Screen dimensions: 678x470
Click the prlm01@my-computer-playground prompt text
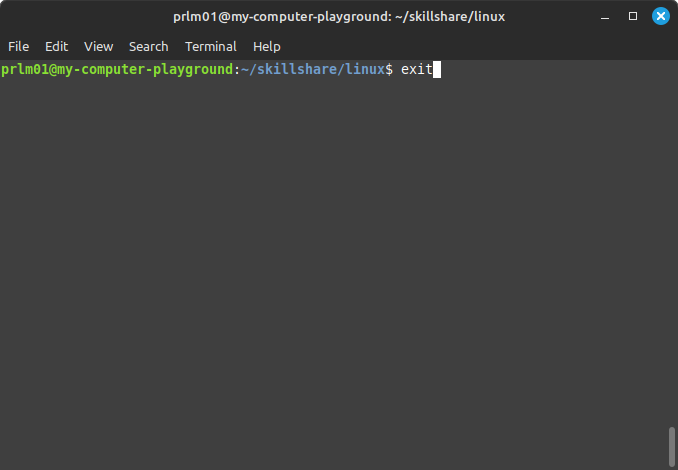(x=117, y=70)
